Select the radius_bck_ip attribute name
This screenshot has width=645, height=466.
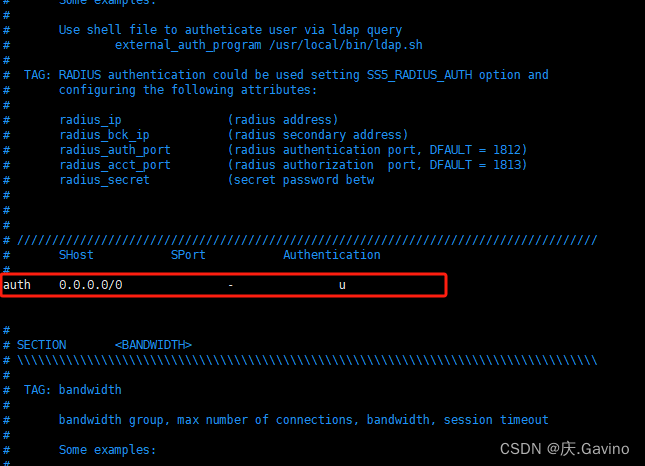[x=104, y=135]
